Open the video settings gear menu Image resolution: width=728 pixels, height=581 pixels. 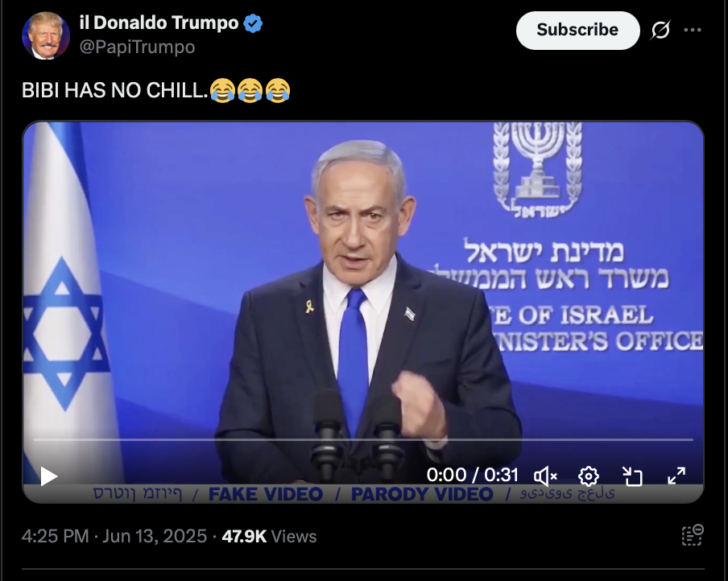pos(588,476)
